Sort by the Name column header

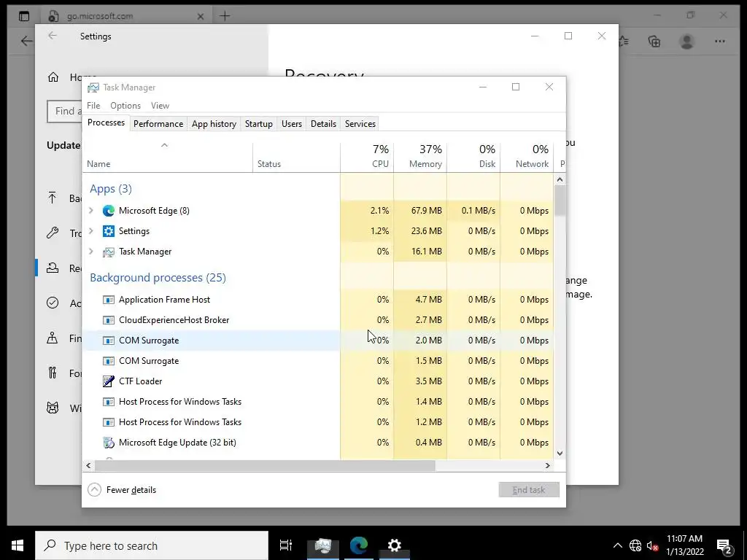[168, 156]
